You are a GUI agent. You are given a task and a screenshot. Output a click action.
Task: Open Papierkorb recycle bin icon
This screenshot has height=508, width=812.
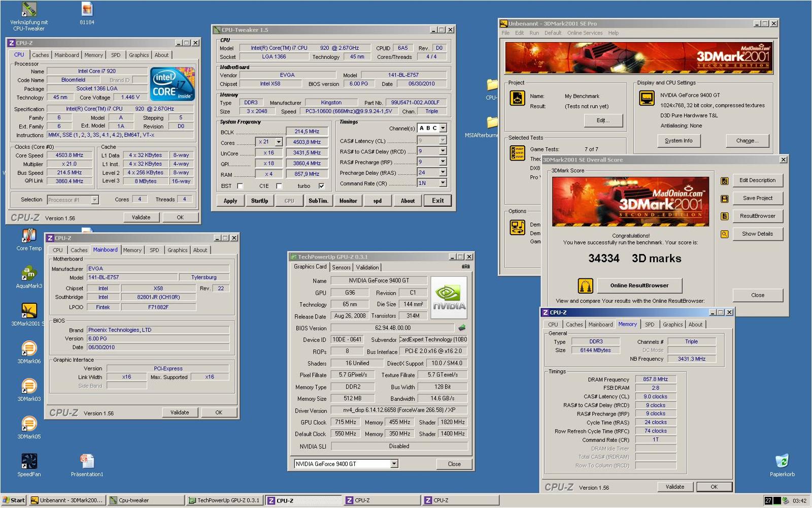(782, 461)
